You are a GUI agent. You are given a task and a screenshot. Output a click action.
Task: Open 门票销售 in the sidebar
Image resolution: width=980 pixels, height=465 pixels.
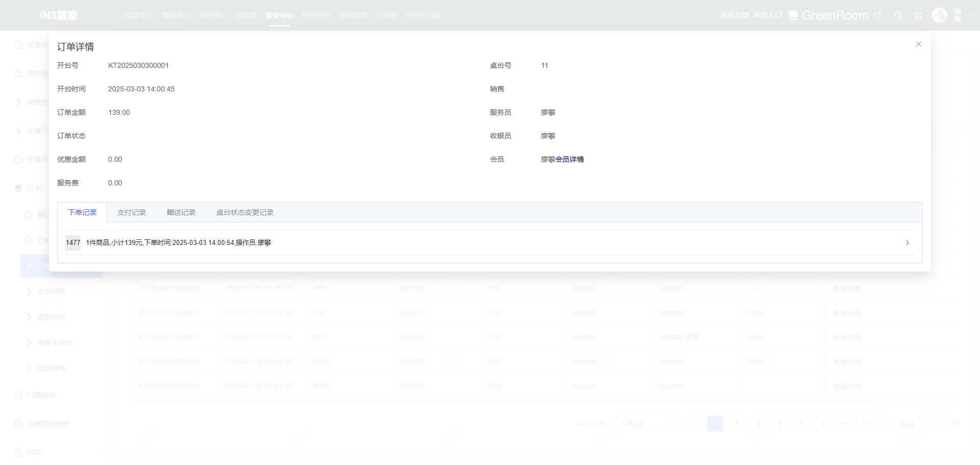click(x=41, y=395)
